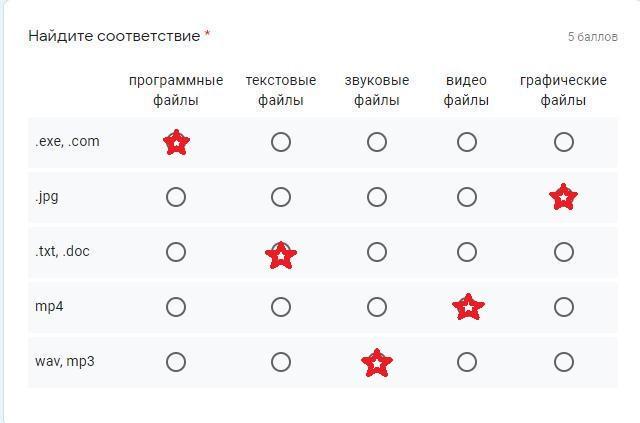Pick видео файлы for .exe, .com row

tap(467, 142)
